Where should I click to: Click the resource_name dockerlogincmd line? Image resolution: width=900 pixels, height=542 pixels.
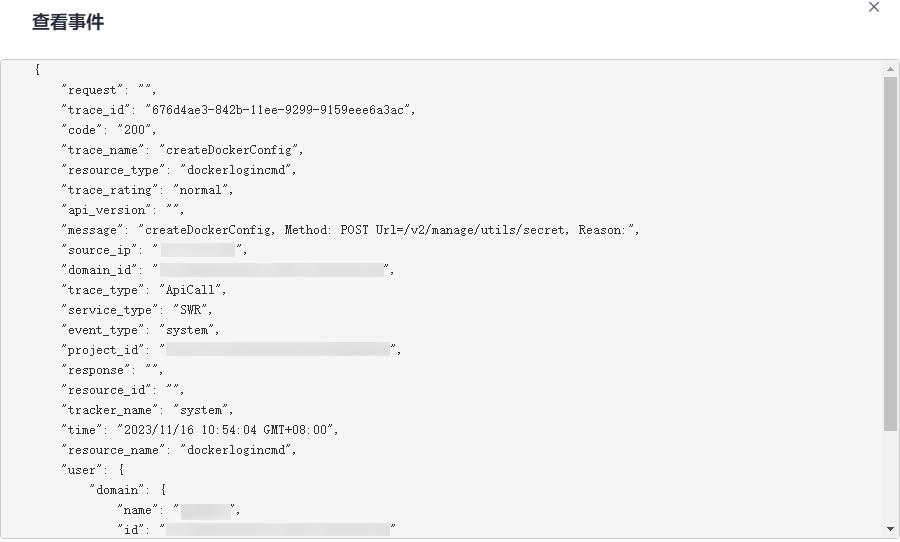point(178,450)
